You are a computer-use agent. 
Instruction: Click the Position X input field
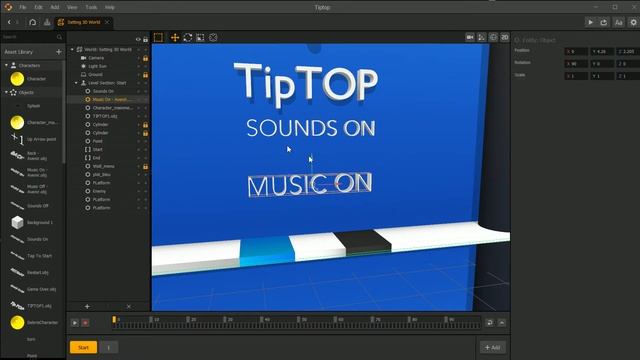(x=576, y=51)
